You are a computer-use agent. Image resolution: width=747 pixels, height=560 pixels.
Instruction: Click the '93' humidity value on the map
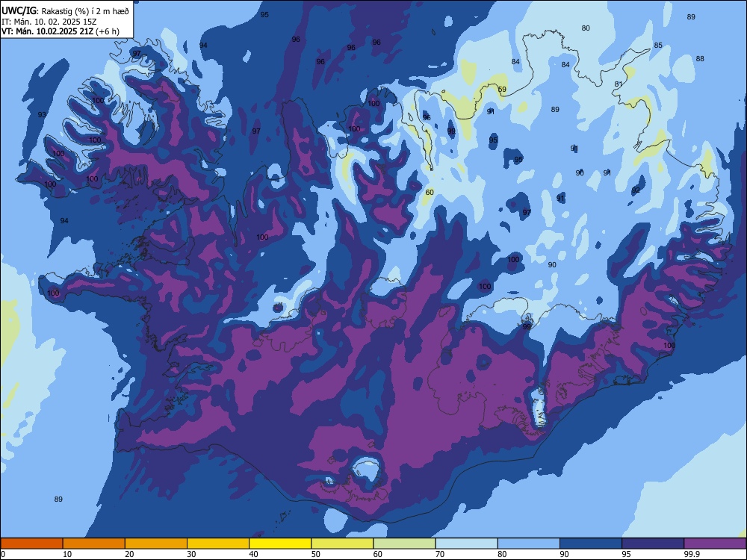click(42, 115)
